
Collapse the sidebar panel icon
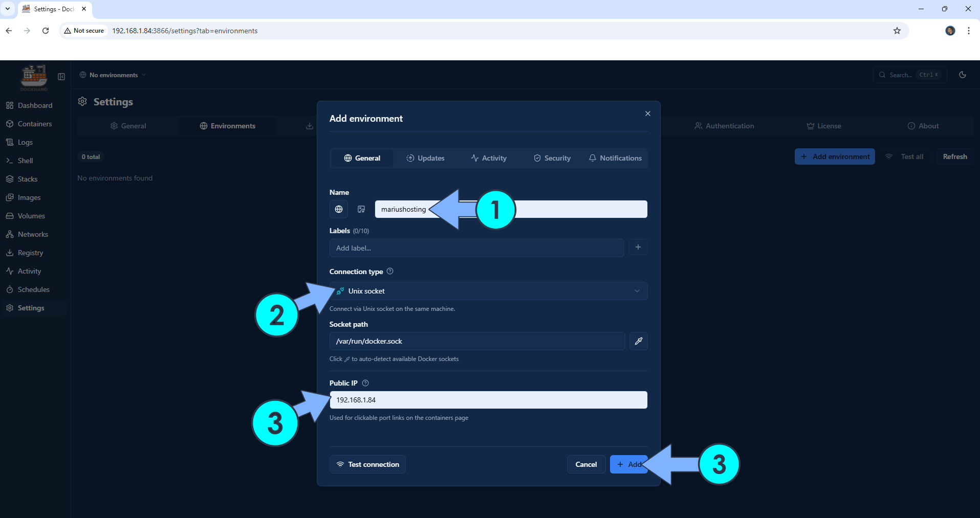61,77
